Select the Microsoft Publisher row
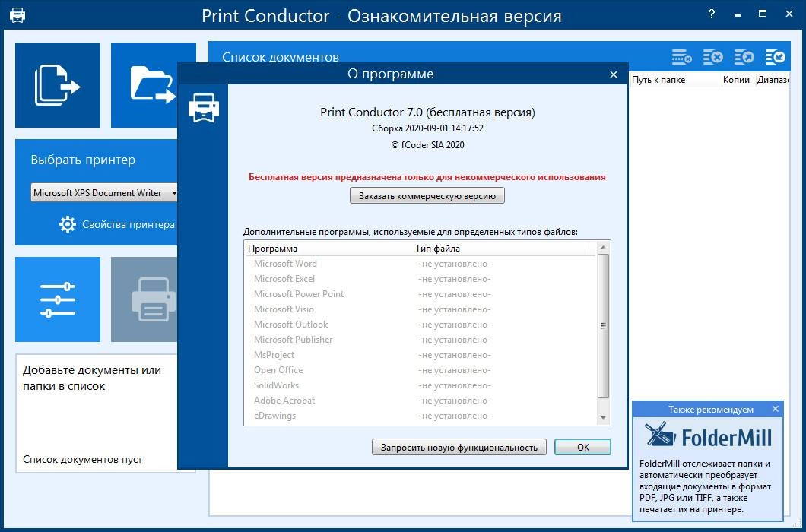The width and height of the screenshot is (806, 532). pyautogui.click(x=420, y=340)
